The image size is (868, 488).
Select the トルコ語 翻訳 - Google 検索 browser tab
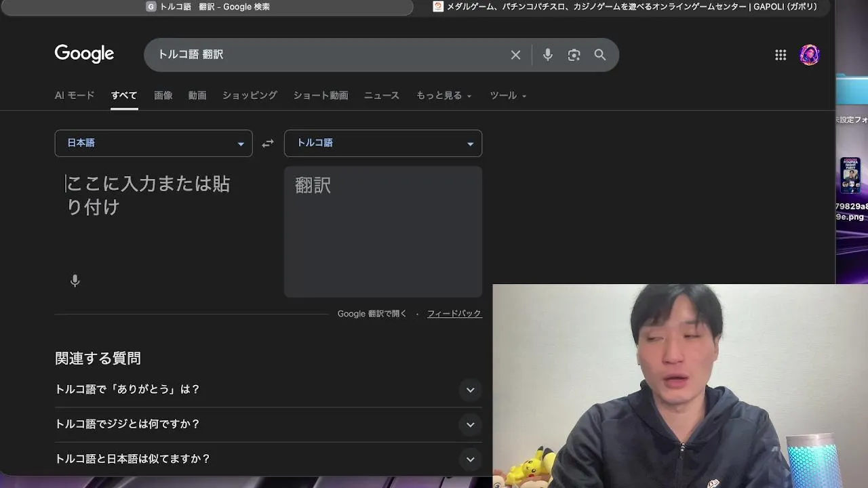coord(207,7)
